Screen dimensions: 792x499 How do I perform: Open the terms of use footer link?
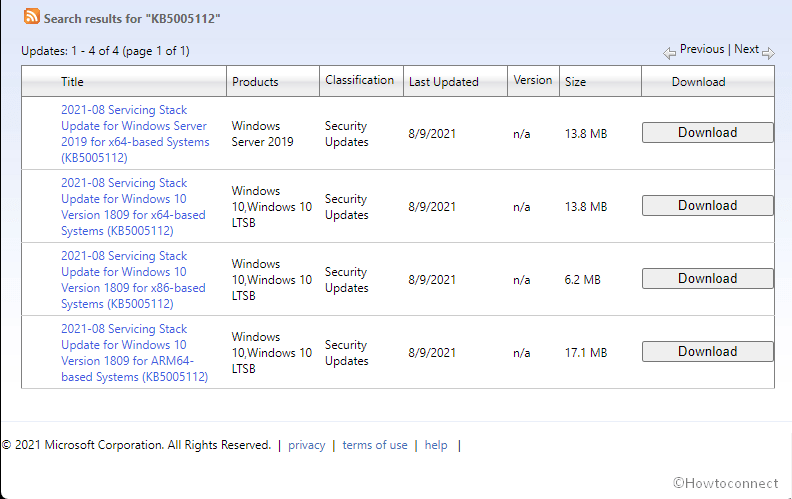coord(375,445)
